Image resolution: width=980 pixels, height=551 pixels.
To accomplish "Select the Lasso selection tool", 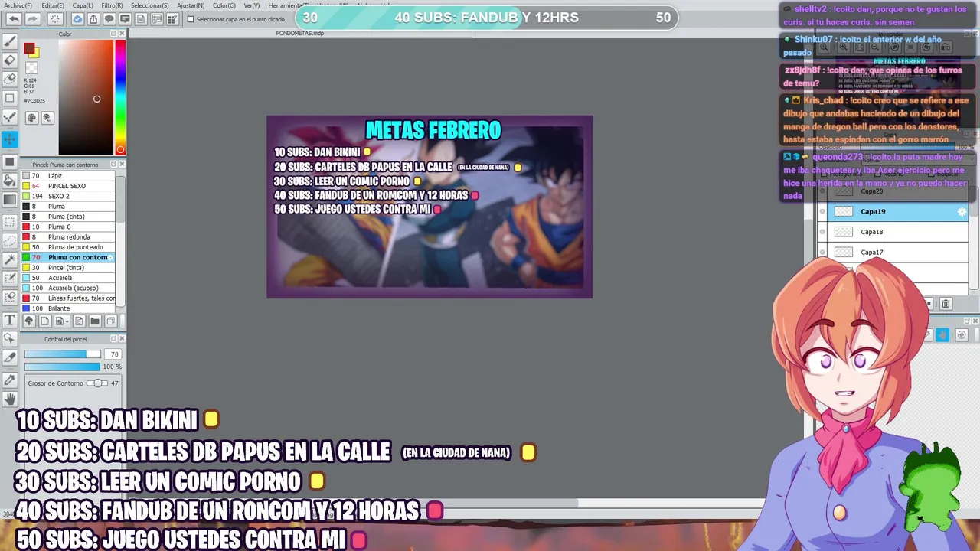I will pos(10,240).
